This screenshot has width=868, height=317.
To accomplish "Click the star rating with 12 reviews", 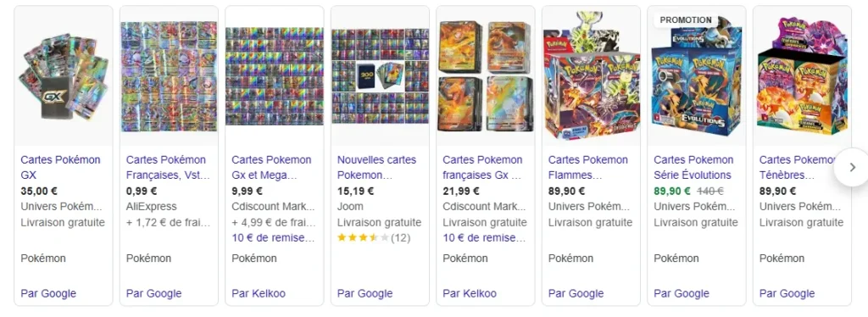I will tap(374, 238).
